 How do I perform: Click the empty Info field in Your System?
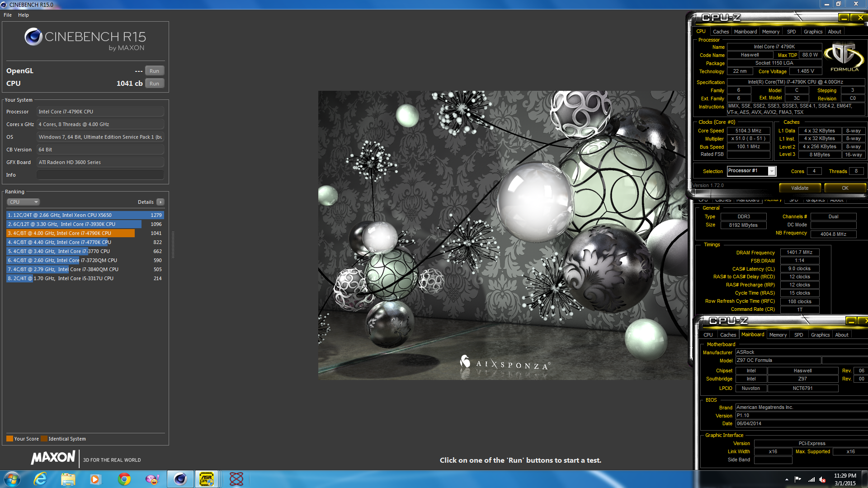100,175
